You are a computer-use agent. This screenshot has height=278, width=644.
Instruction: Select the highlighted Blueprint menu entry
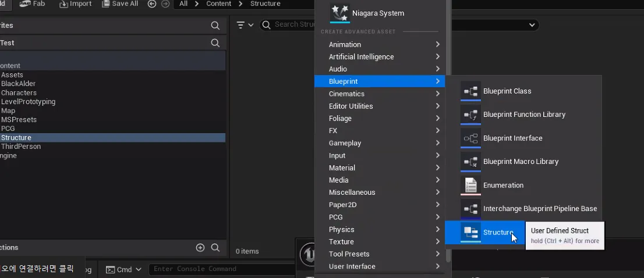pyautogui.click(x=380, y=81)
